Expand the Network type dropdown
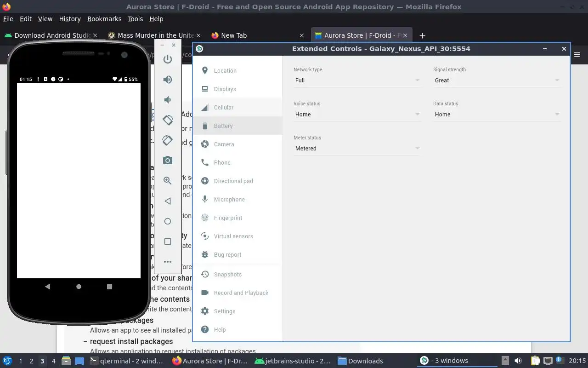Image resolution: width=588 pixels, height=368 pixels. pyautogui.click(x=357, y=80)
